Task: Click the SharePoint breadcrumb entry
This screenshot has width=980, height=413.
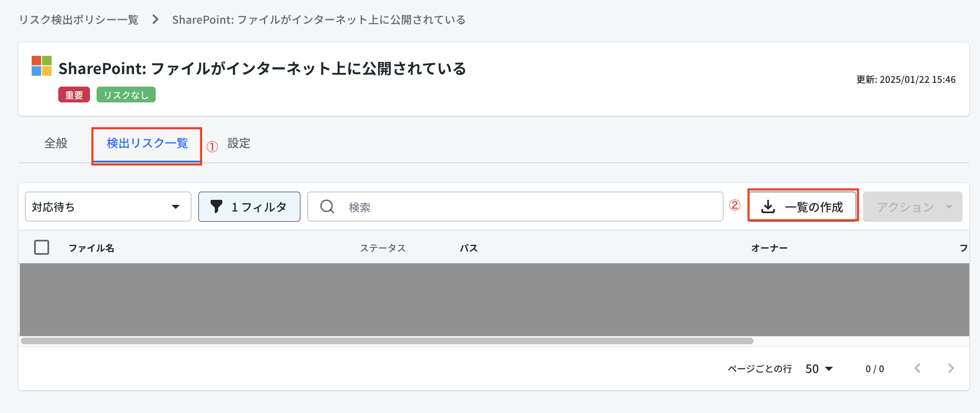Action: (319, 20)
